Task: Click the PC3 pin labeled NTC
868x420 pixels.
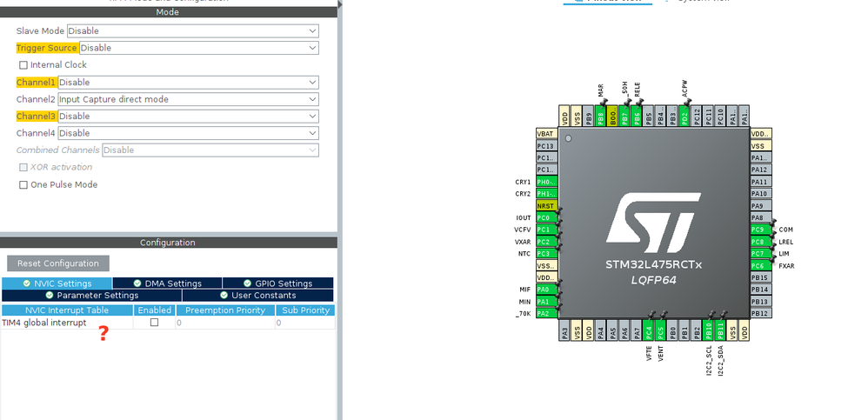Action: (546, 253)
